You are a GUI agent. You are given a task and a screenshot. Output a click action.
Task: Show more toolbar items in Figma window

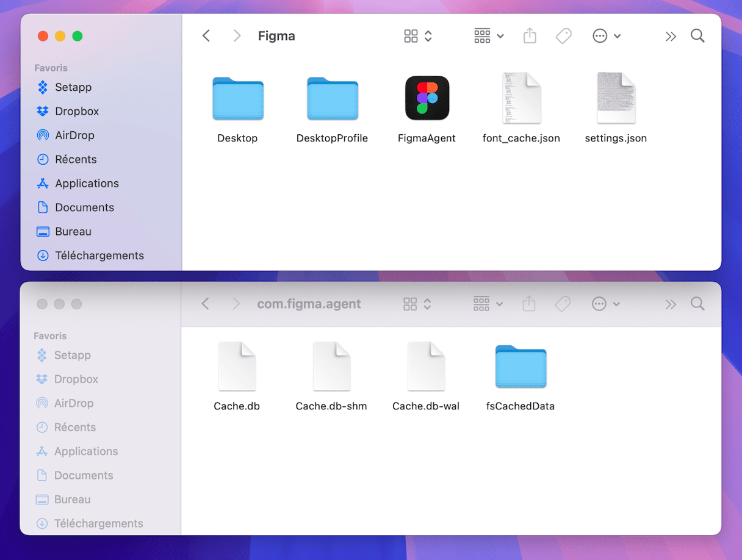click(671, 36)
